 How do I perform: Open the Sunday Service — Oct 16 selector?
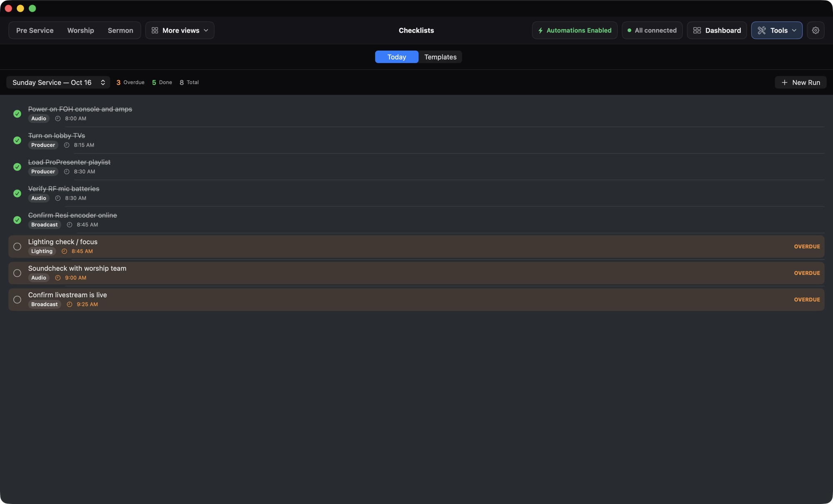pos(58,82)
